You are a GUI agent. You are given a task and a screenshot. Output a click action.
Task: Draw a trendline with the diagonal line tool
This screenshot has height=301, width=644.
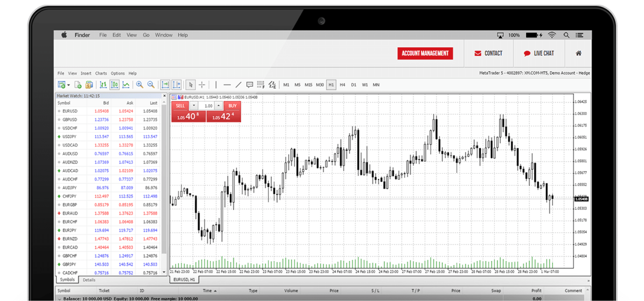238,85
